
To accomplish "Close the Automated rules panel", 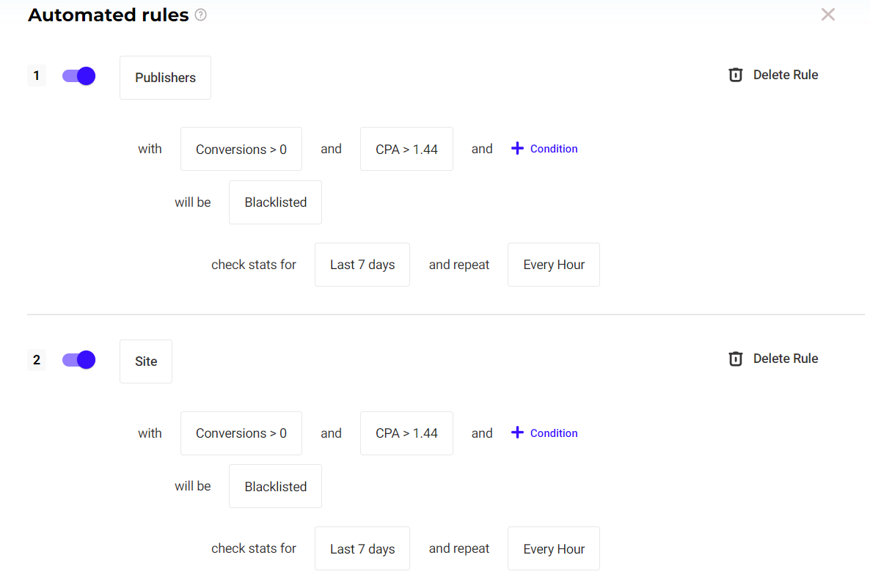I will pos(828,15).
